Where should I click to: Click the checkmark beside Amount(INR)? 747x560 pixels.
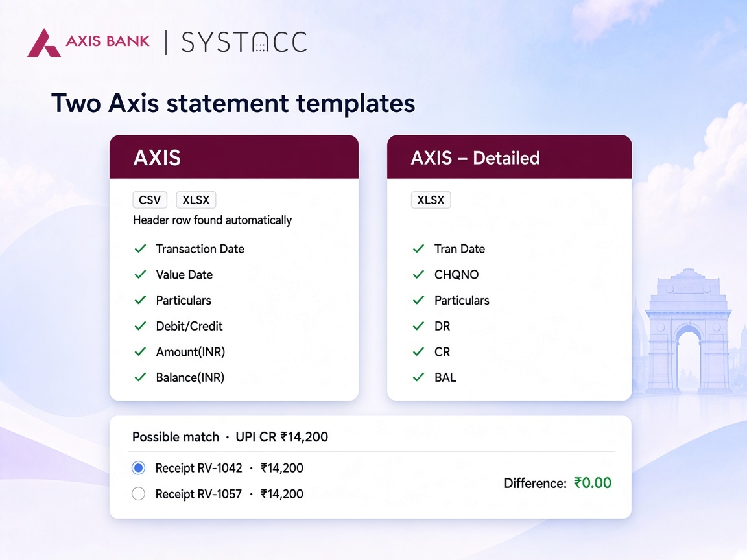pyautogui.click(x=140, y=351)
